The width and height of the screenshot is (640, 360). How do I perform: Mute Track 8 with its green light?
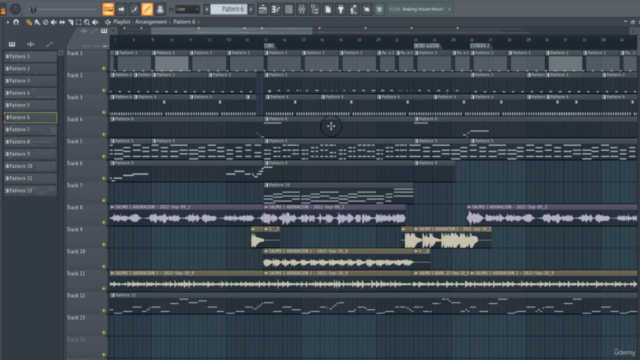coord(104,222)
